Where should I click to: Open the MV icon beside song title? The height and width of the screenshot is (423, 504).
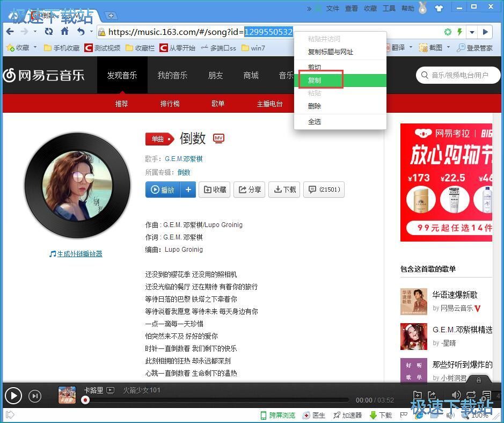218,138
